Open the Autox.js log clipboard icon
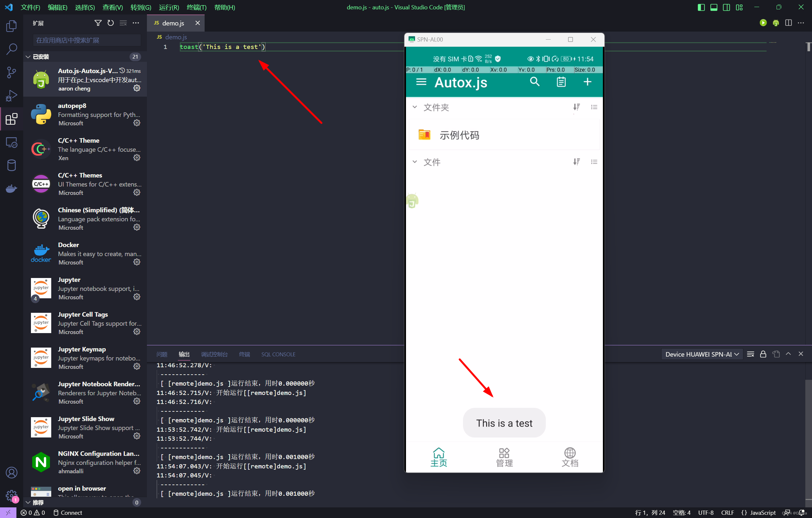The width and height of the screenshot is (812, 518). [x=561, y=82]
